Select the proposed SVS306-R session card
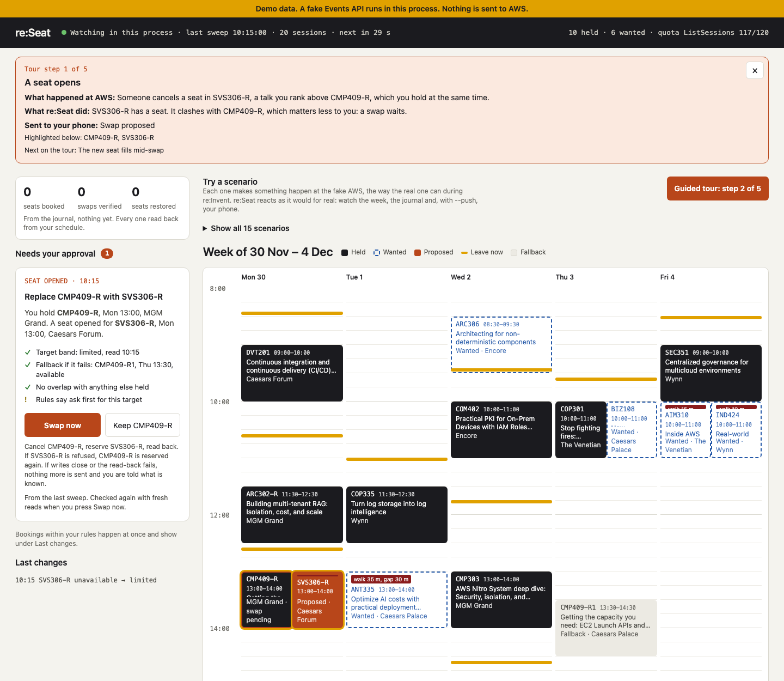 [x=318, y=600]
